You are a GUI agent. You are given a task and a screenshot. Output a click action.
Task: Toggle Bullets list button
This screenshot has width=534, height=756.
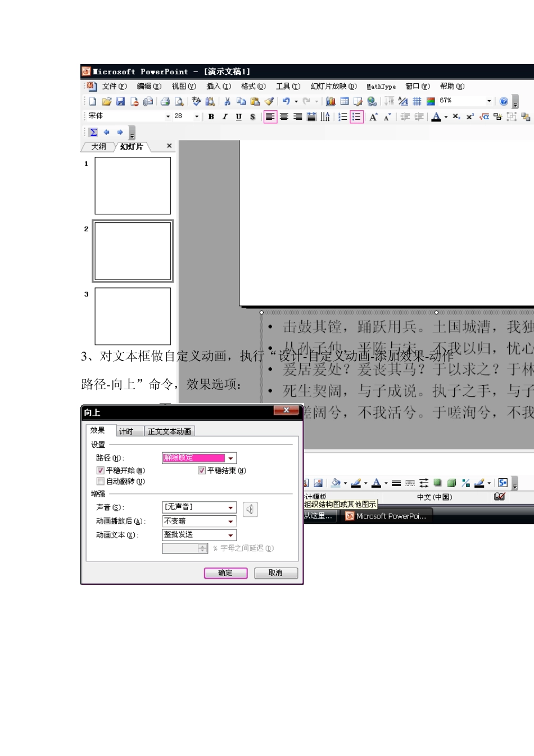click(356, 117)
